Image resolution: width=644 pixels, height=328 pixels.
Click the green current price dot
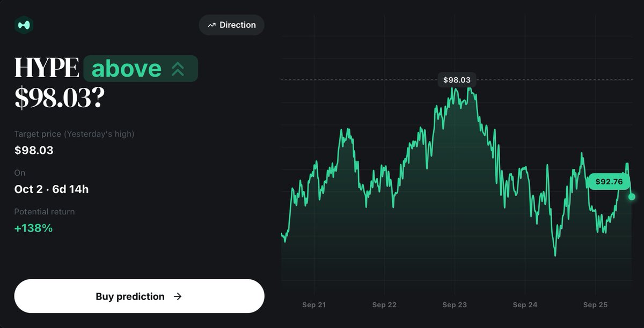pos(632,197)
